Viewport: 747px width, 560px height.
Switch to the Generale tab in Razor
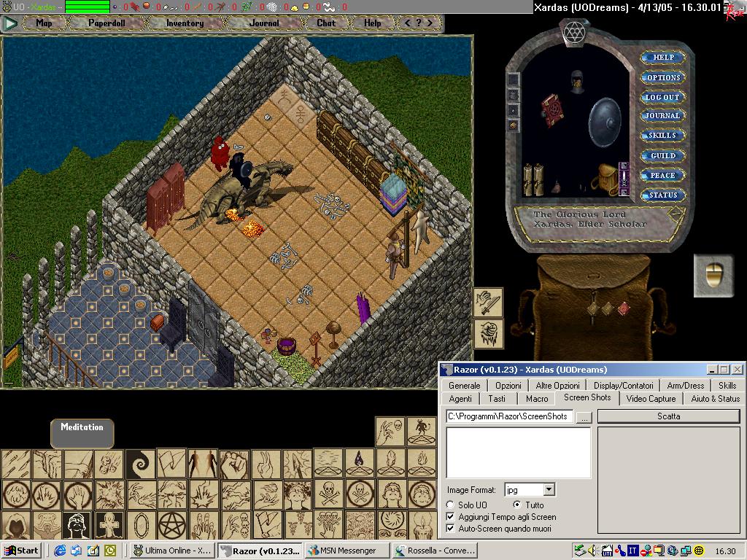tap(464, 386)
